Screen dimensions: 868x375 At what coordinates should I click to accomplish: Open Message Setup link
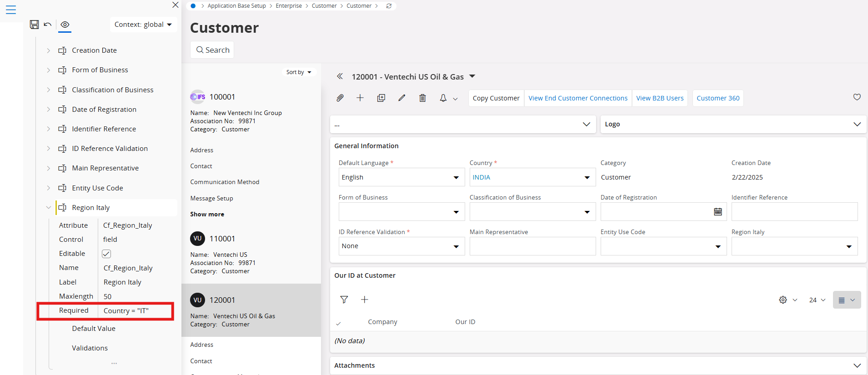[211, 198]
